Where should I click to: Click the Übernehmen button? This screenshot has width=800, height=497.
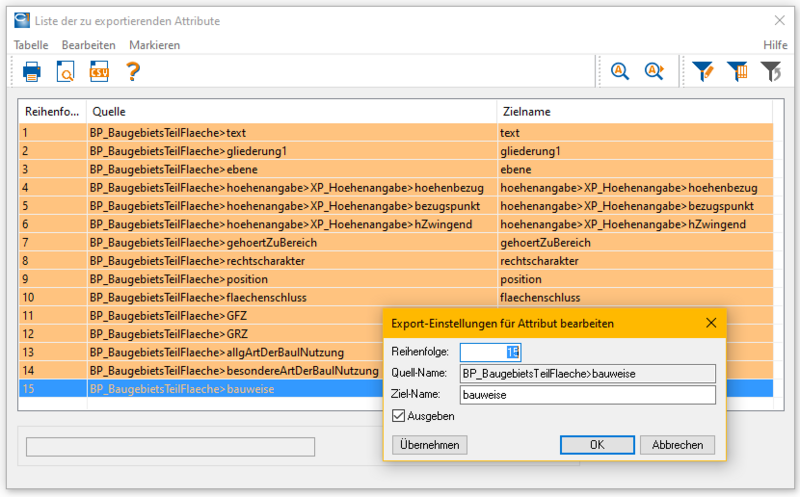pyautogui.click(x=430, y=445)
